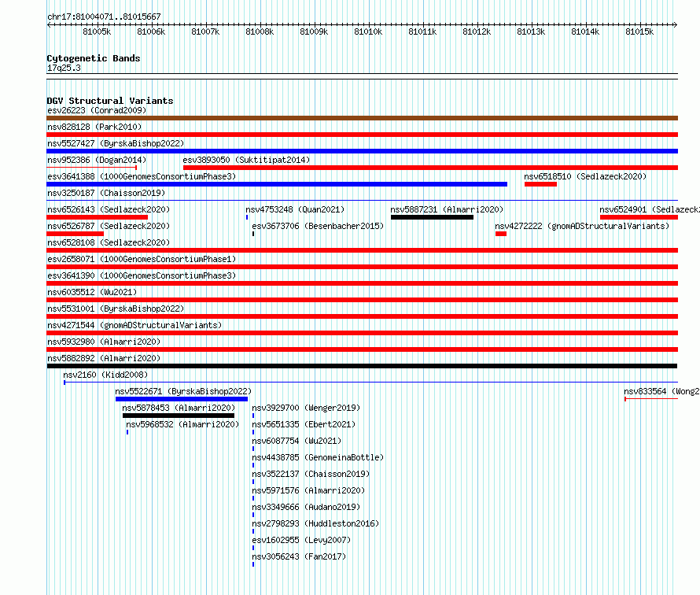Click nsv5531001 (ByrskaBishop2022) label
The width and height of the screenshot is (700, 595).
116,309
